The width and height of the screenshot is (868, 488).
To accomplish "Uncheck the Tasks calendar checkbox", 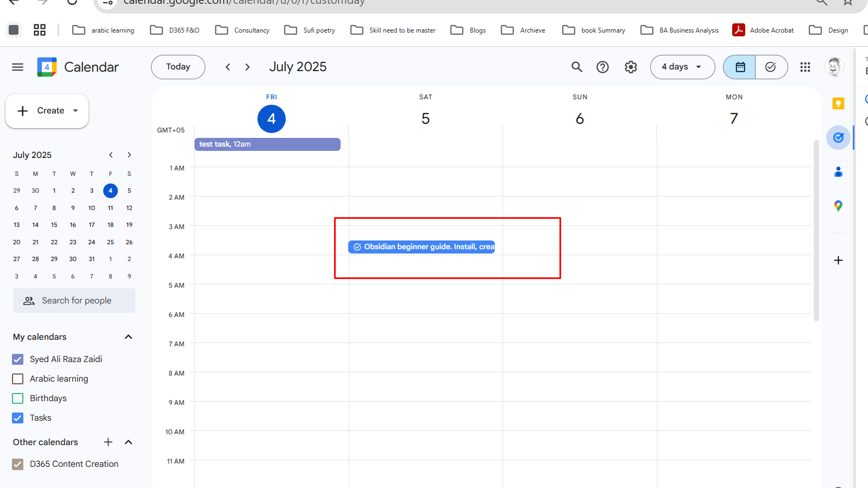I will [x=18, y=418].
